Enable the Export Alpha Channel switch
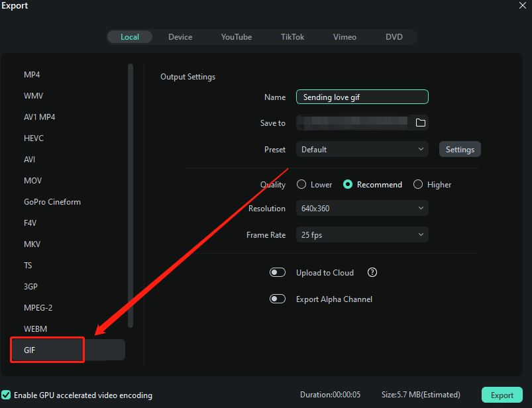This screenshot has width=532, height=408. (x=278, y=299)
